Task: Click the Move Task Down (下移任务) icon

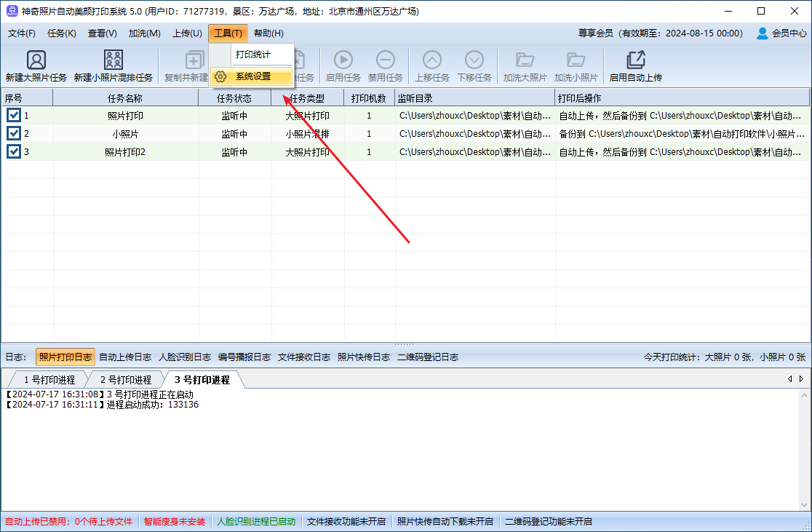Action: tap(474, 60)
